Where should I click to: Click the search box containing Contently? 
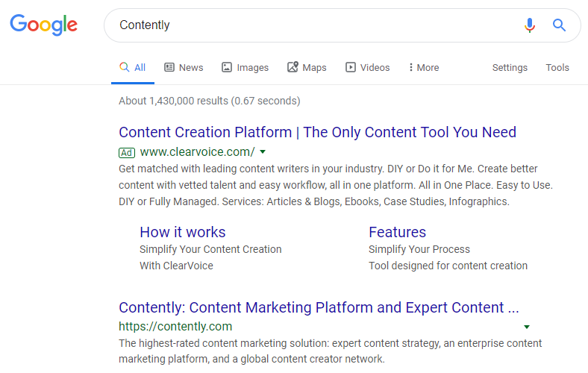(313, 25)
